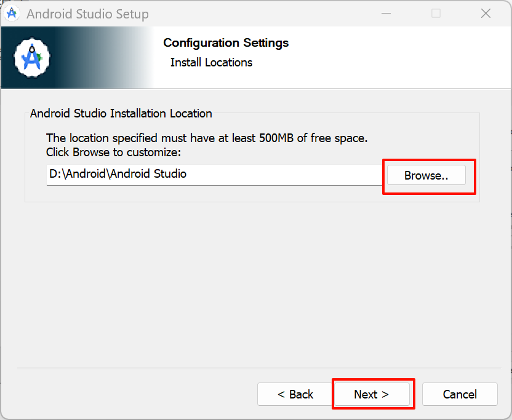Viewport: 512px width, 420px height.
Task: Click the Android Studio icon in the title bar
Action: (12, 14)
